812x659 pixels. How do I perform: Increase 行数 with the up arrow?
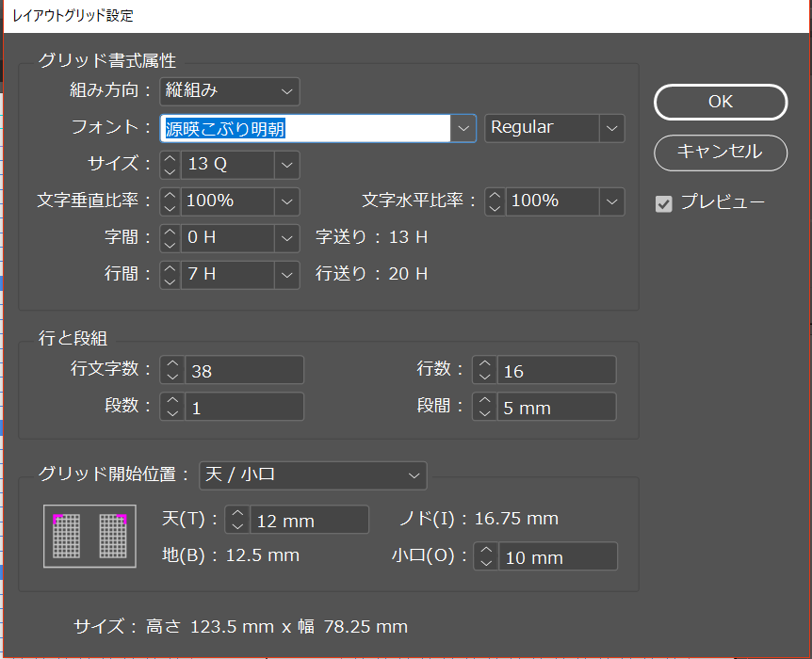485,363
